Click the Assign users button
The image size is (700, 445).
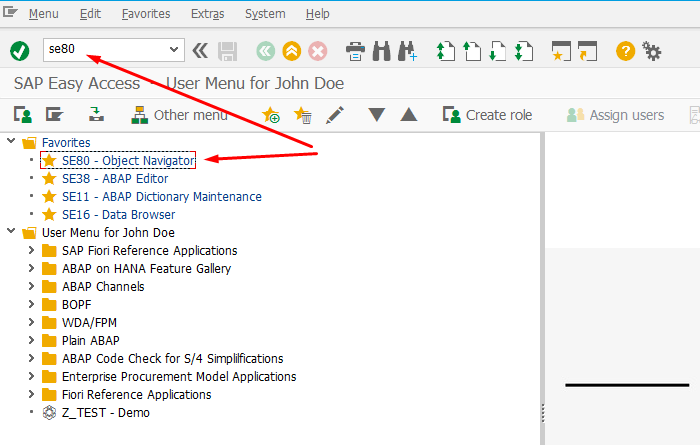point(615,115)
